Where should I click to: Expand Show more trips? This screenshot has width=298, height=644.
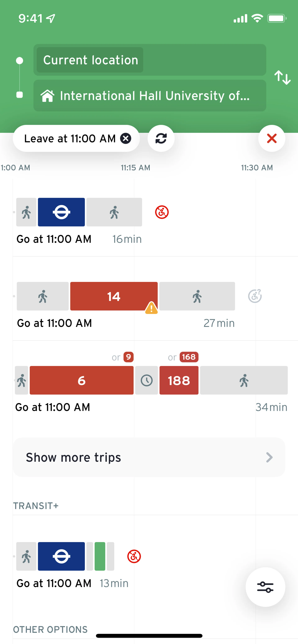pos(149,457)
